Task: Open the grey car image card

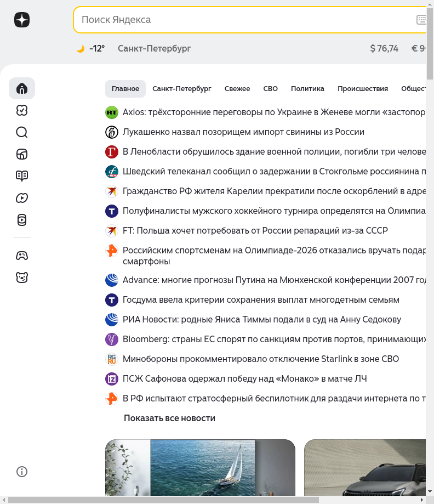Action: [x=365, y=467]
